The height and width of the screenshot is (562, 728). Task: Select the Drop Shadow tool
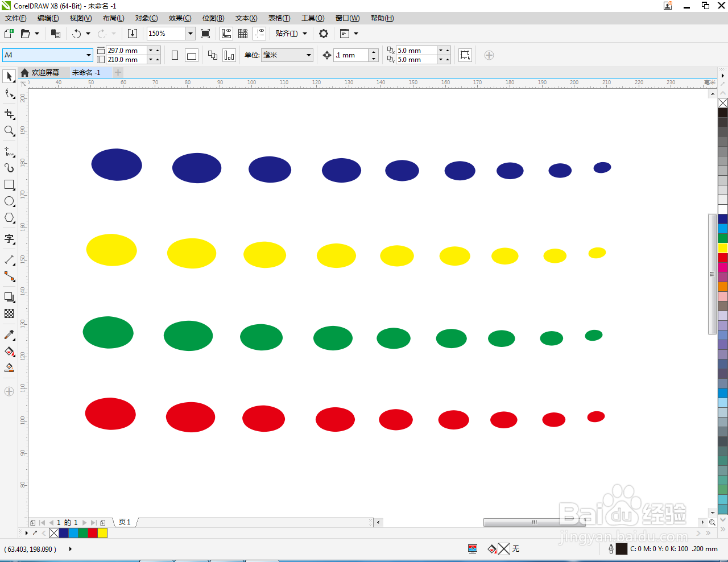9,297
